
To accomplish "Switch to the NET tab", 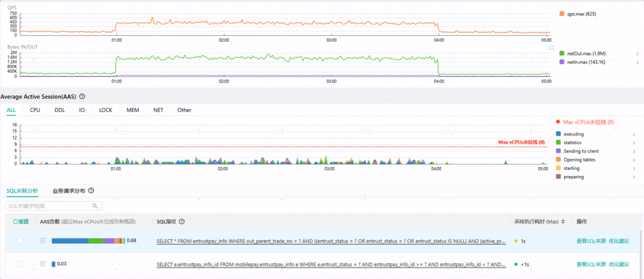I will click(x=159, y=110).
